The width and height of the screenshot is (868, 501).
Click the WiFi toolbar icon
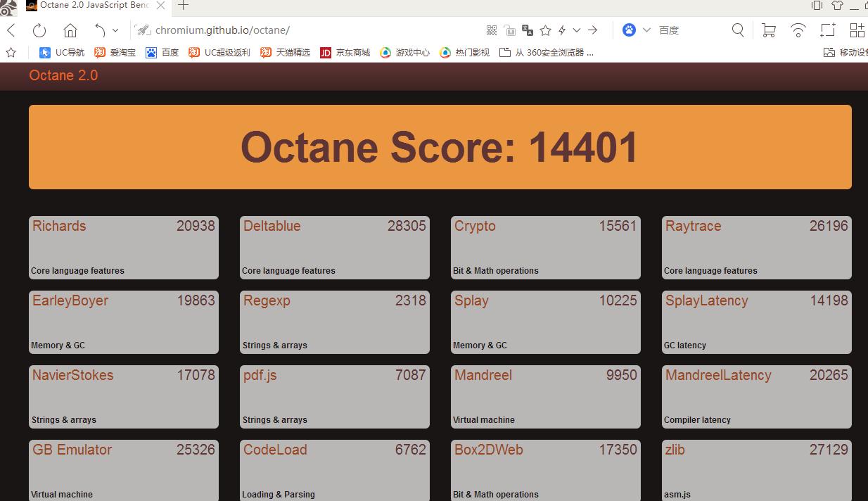[798, 30]
